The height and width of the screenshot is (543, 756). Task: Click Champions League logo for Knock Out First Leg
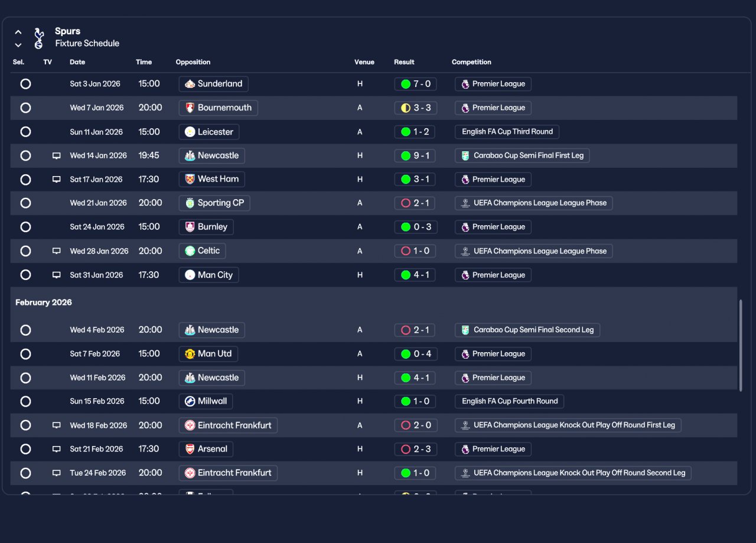pos(465,425)
